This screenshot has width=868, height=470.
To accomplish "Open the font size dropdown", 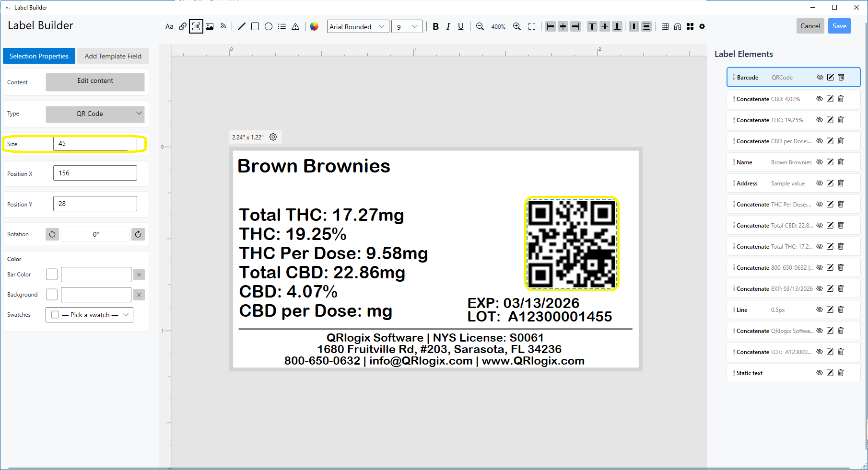I will click(x=407, y=26).
